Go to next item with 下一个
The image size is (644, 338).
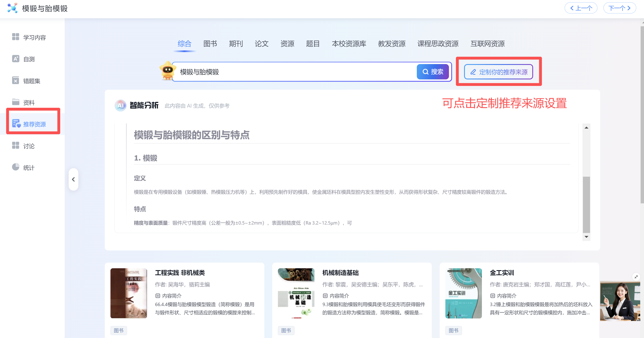[x=619, y=8]
